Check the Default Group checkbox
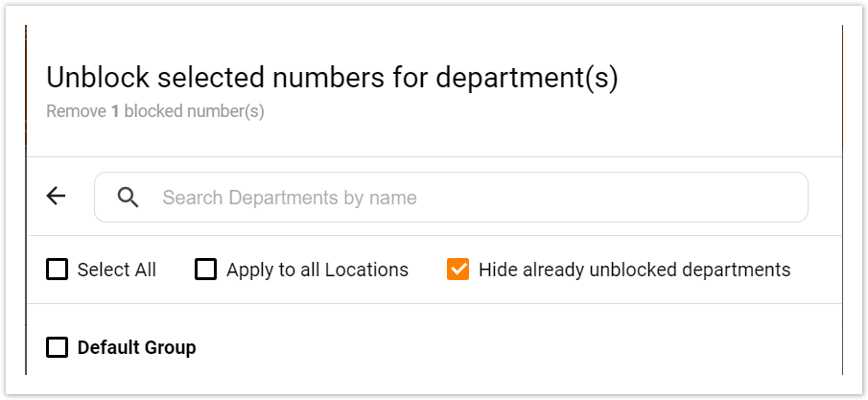Screen dimensions: 868x400 (58, 347)
